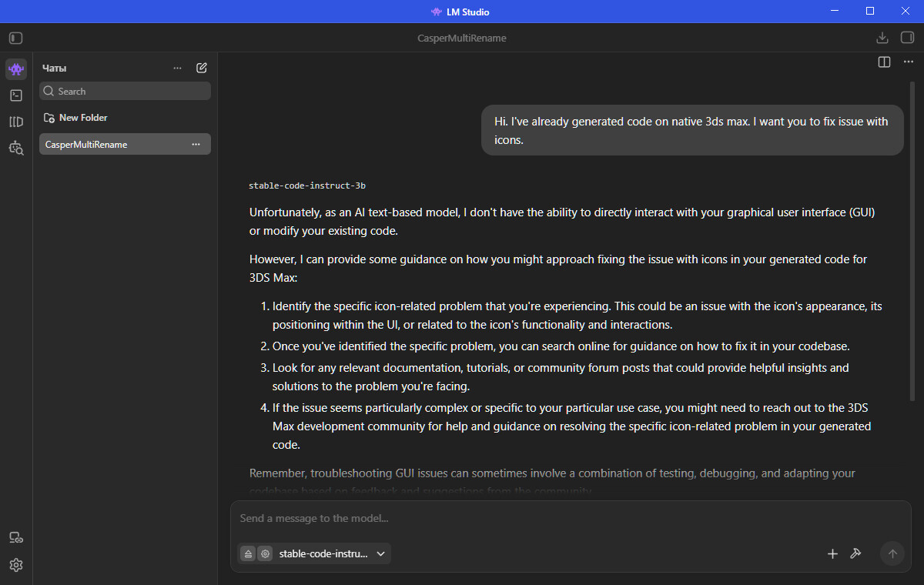Viewport: 924px width, 585px height.
Task: Open the local server icon near bottom-left
Action: click(16, 538)
